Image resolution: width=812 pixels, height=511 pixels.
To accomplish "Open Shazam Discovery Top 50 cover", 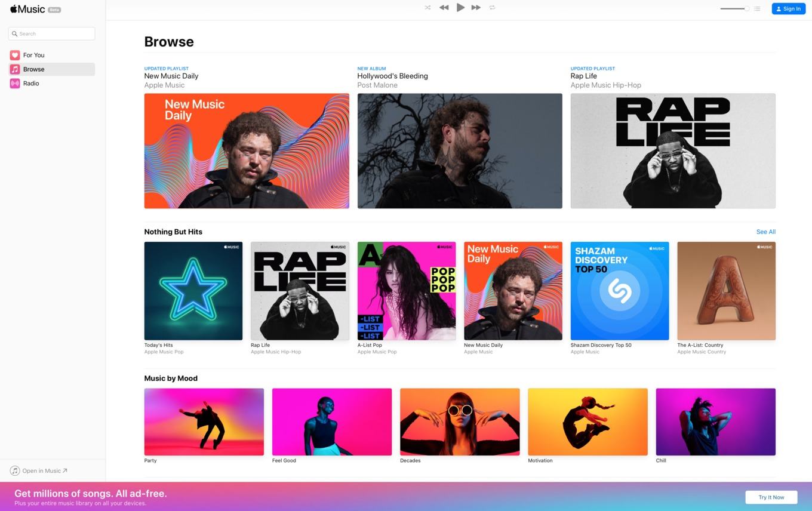I will click(x=620, y=291).
